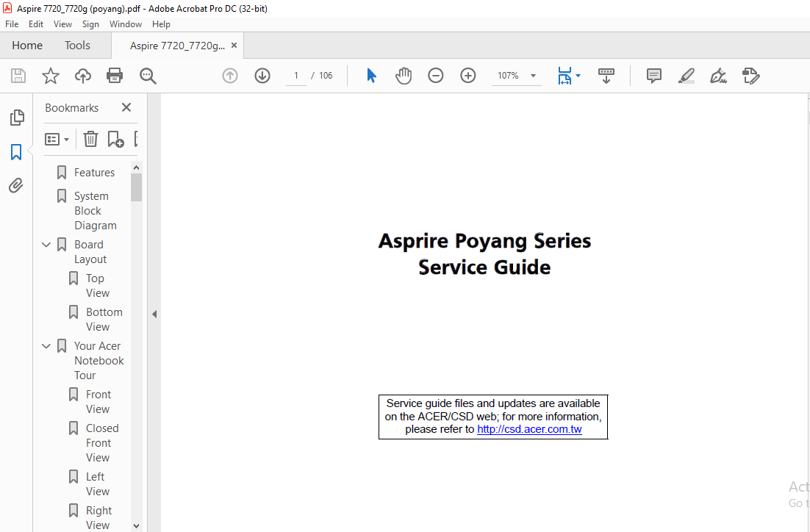The image size is (810, 532).
Task: Delete selected bookmark with trash icon
Action: [x=90, y=139]
